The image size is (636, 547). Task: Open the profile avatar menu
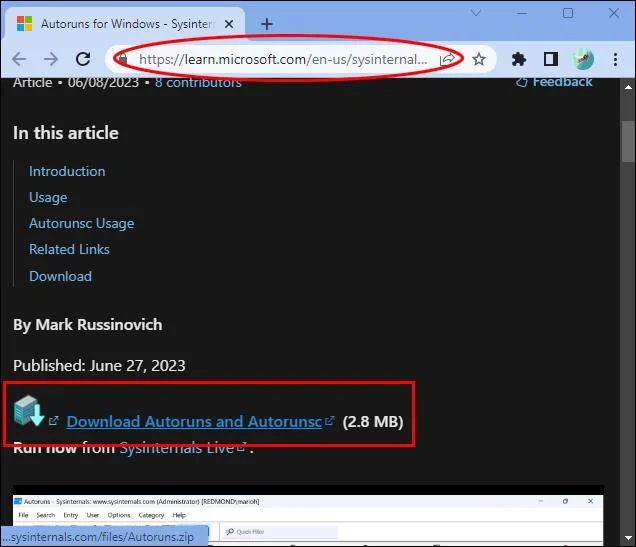(583, 59)
